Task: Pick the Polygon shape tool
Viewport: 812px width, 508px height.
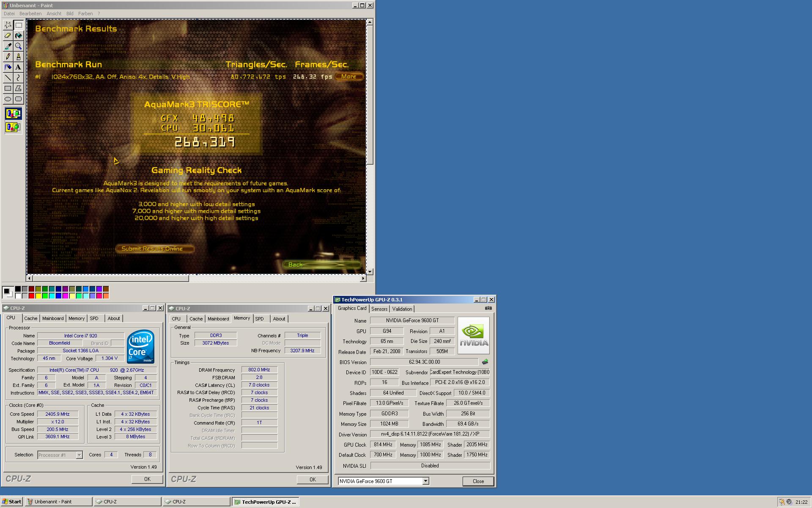Action: click(18, 88)
